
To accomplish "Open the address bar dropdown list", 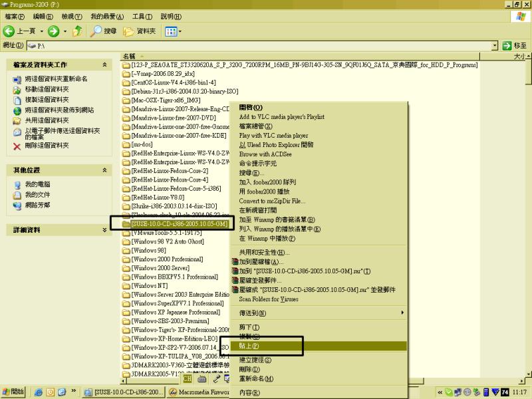I will pos(495,45).
